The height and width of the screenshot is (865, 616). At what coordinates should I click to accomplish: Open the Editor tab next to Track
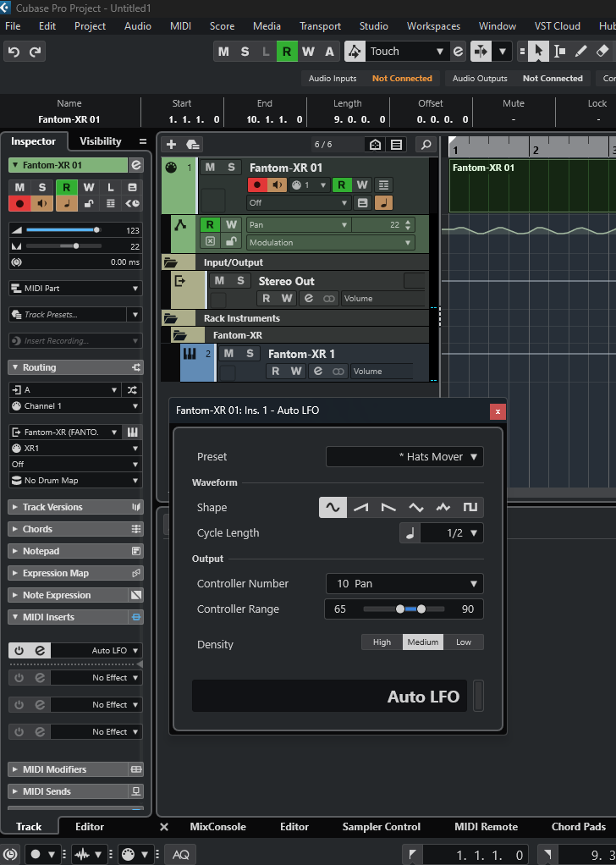[90, 826]
